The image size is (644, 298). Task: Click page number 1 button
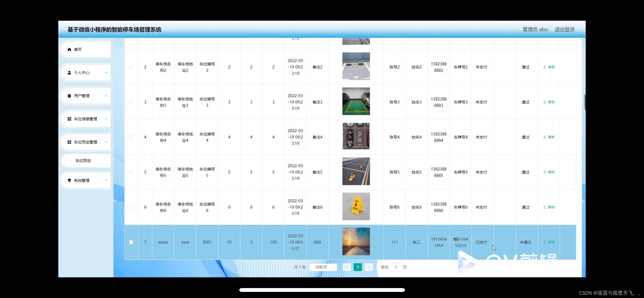(x=358, y=267)
